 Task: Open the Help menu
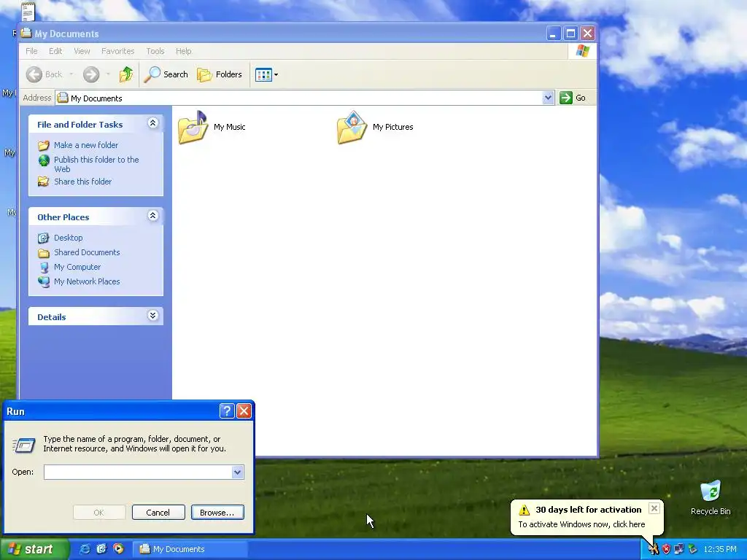coord(183,51)
